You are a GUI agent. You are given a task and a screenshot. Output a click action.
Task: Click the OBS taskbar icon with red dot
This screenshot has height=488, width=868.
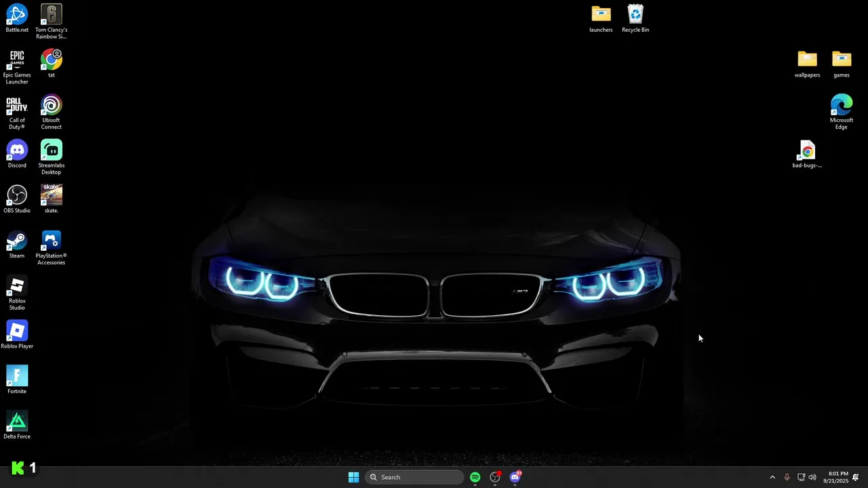(495, 477)
